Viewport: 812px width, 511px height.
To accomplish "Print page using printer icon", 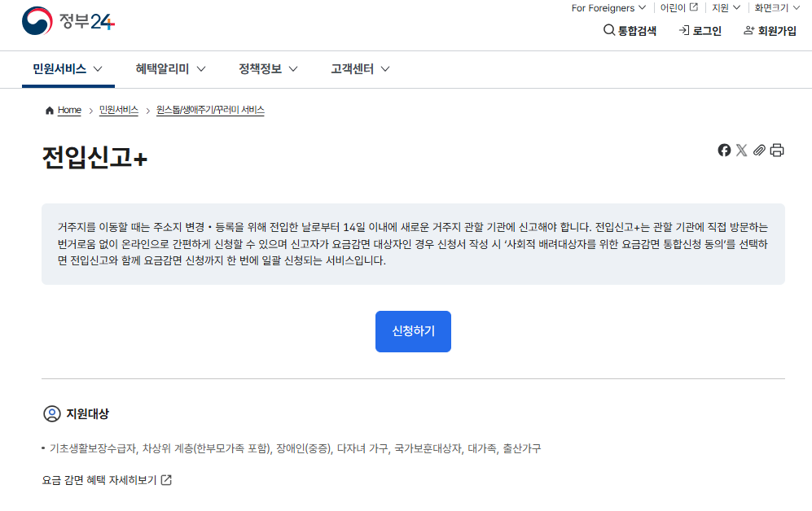I will point(777,150).
